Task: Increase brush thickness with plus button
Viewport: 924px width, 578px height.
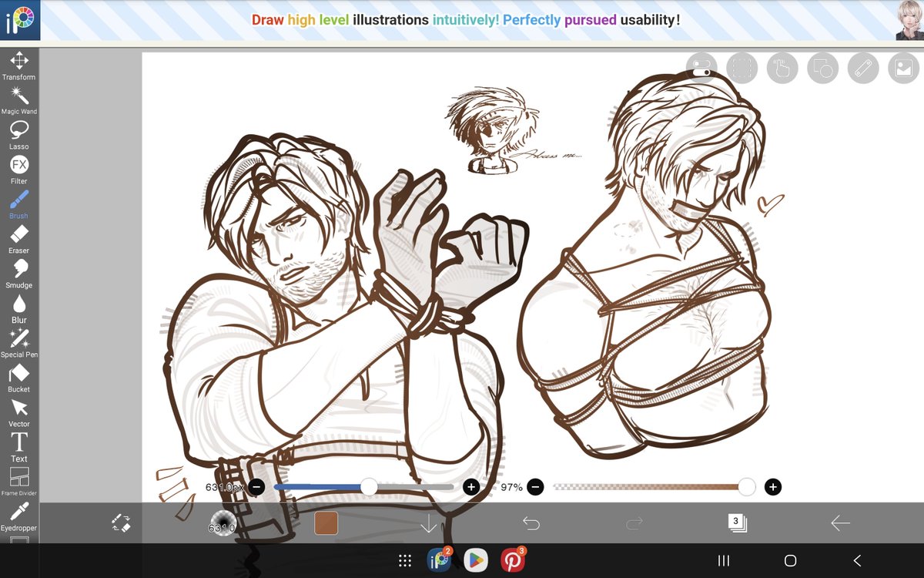Action: point(470,487)
